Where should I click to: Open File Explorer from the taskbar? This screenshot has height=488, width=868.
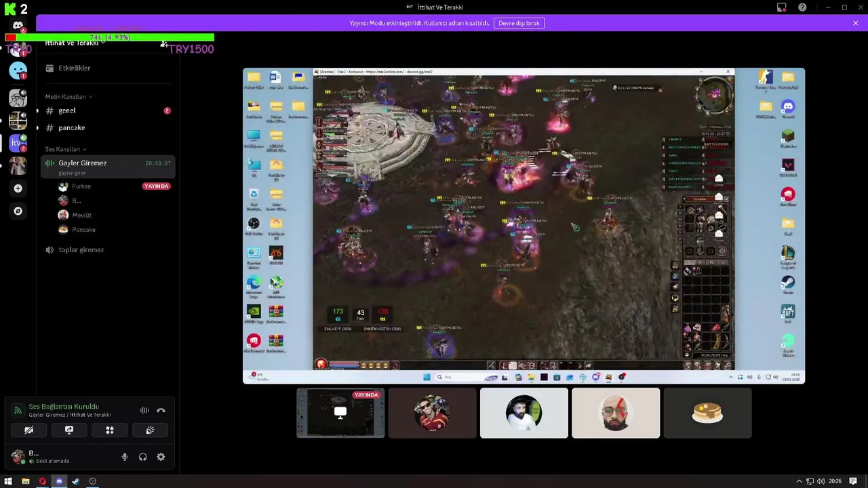[25, 481]
